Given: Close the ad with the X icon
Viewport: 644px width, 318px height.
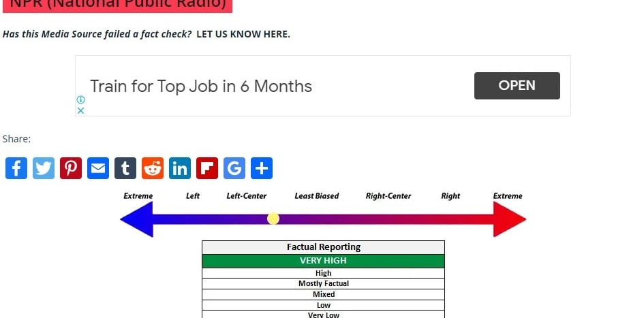Looking at the screenshot, I should coord(80,110).
